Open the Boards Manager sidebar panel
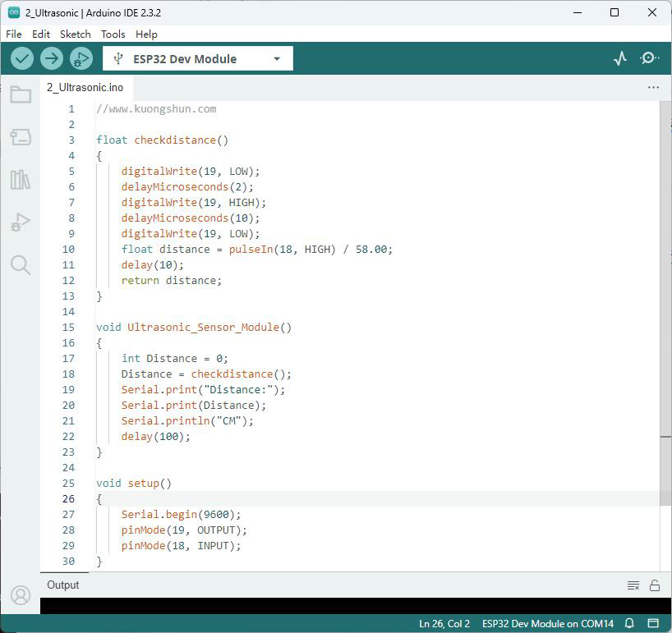This screenshot has width=672, height=633. click(x=21, y=137)
